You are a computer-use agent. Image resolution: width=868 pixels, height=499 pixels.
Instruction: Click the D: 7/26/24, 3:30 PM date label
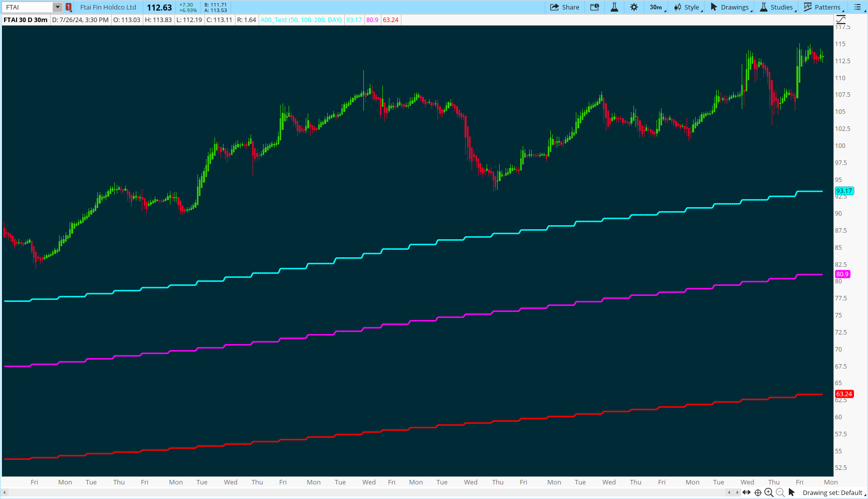point(81,20)
